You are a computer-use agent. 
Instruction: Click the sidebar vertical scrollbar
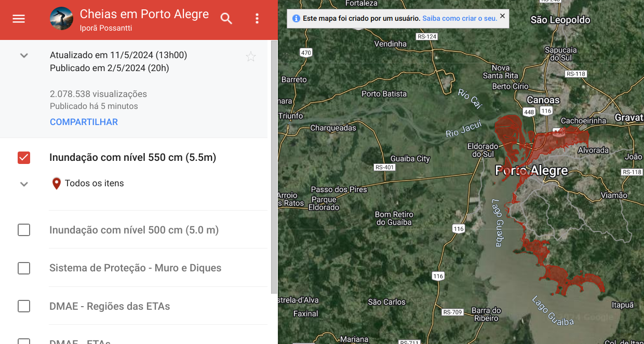[274, 166]
